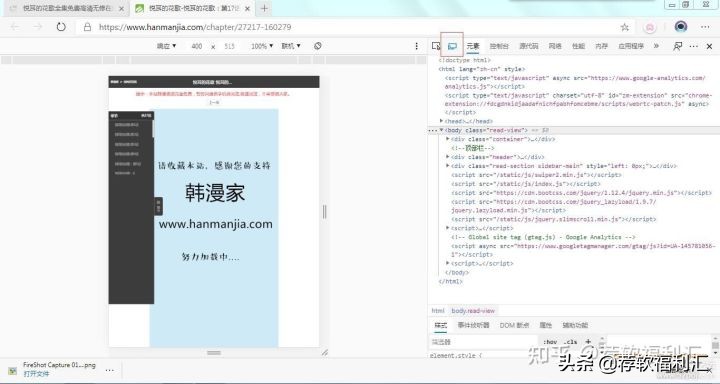
Task: Close the active 第17话 browser tab
Action: point(248,8)
